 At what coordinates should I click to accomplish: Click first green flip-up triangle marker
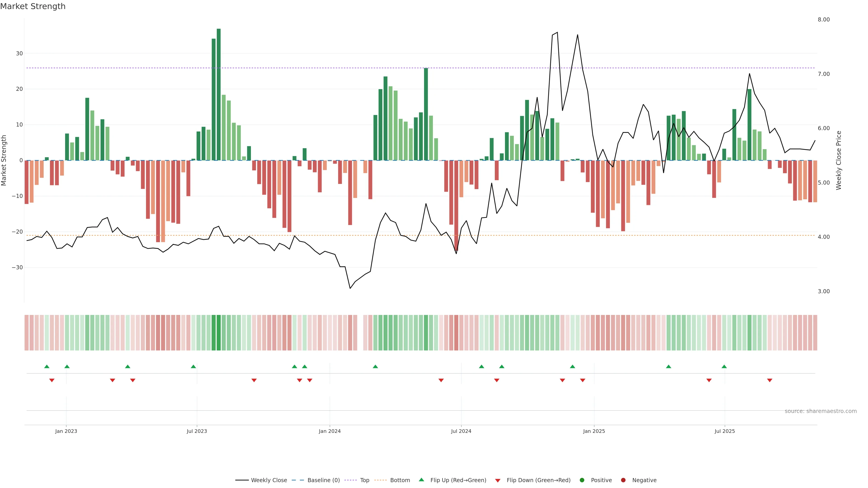coord(47,366)
